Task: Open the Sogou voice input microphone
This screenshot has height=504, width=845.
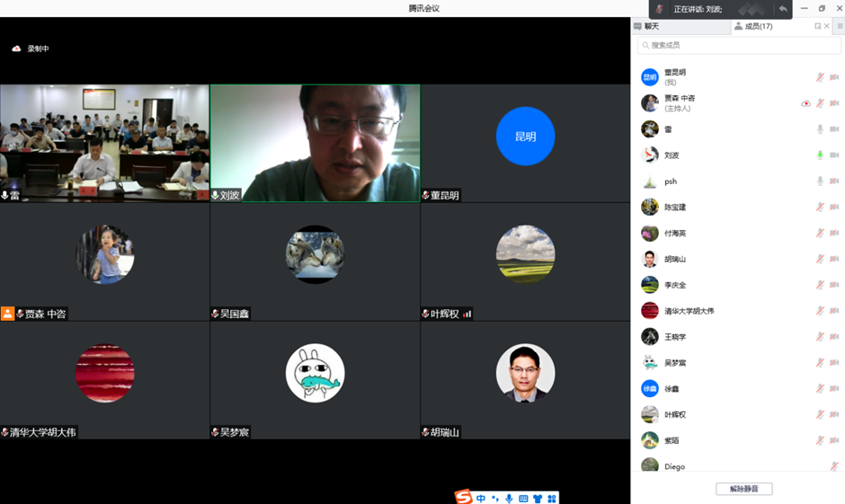Action: click(x=509, y=499)
